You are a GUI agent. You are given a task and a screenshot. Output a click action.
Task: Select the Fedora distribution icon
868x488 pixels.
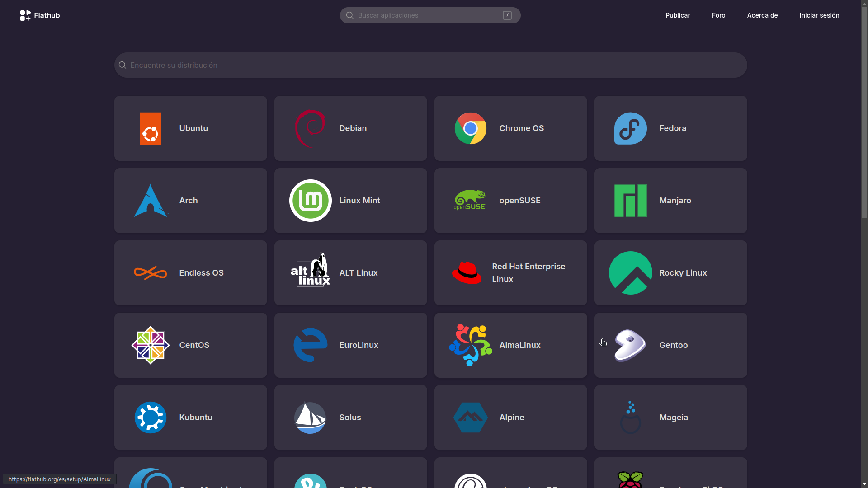[630, 128]
